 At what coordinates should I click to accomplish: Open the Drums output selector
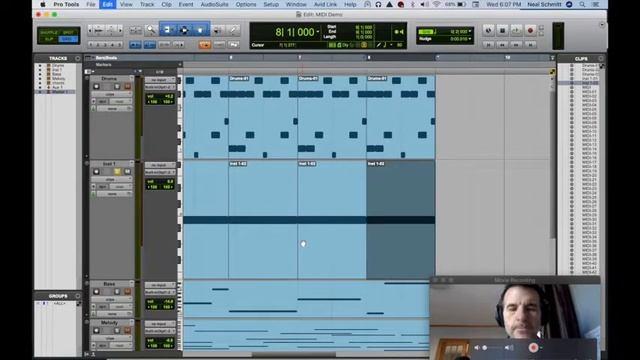pos(160,87)
